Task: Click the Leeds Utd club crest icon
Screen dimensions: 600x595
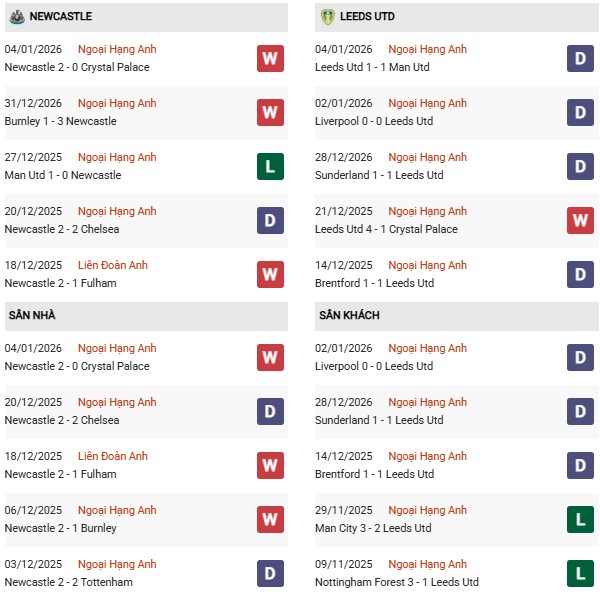Action: tap(327, 16)
